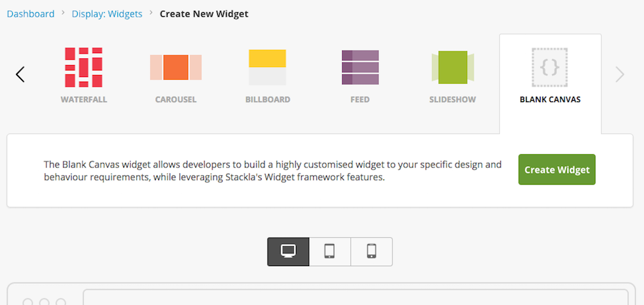Switch preview to tablet view
The image size is (644, 305).
tap(330, 251)
